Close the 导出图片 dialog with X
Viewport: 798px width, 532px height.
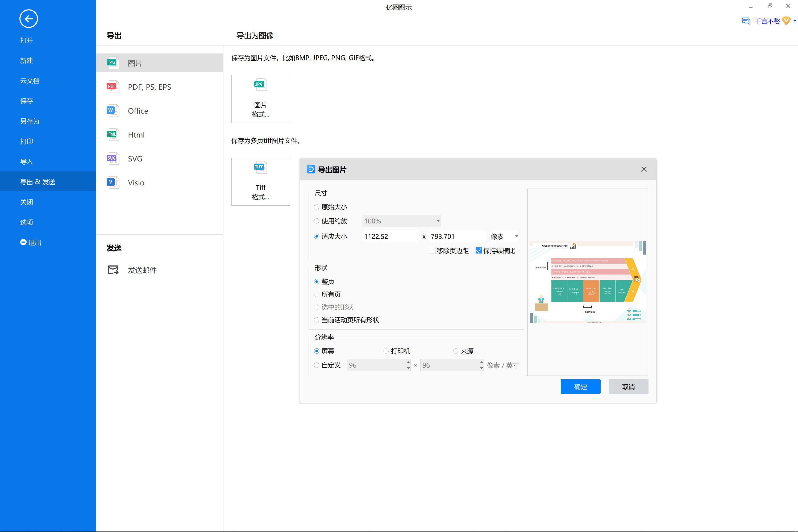pos(644,169)
